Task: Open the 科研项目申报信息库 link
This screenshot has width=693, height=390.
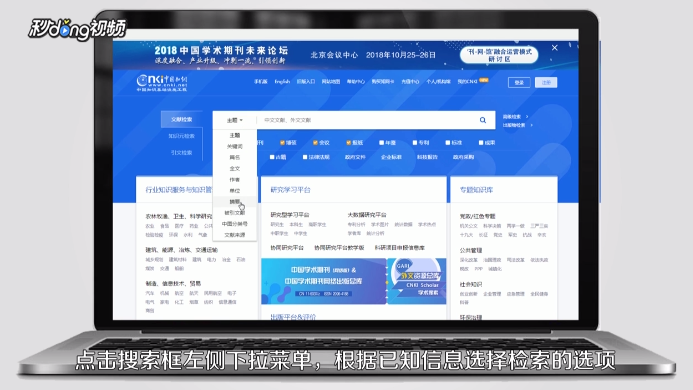Action: coord(400,248)
